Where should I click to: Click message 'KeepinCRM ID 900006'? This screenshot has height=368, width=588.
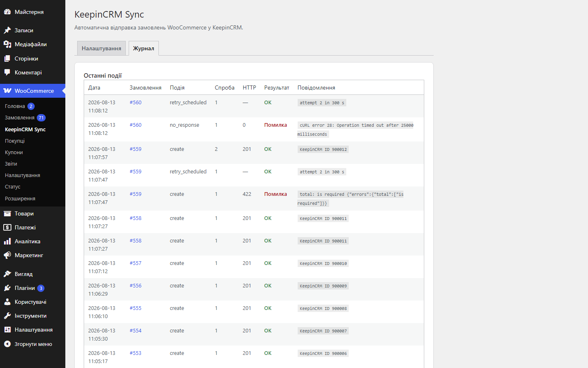[x=323, y=353]
